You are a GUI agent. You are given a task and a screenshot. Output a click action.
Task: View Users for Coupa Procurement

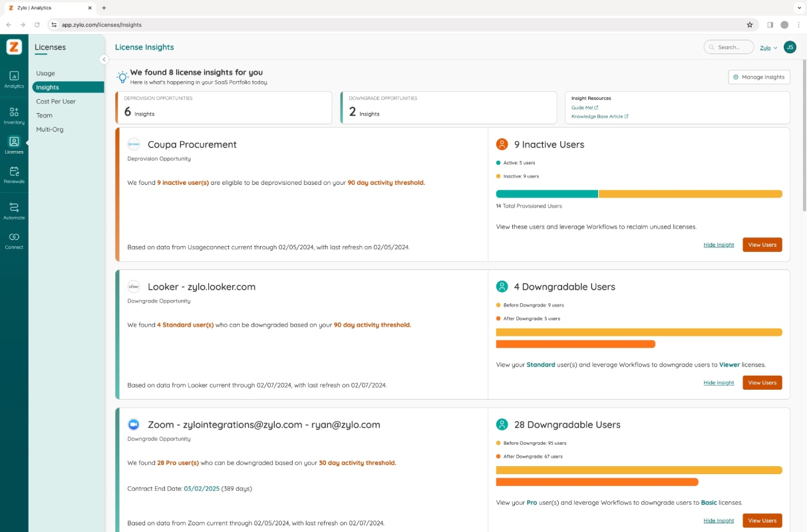[x=762, y=245]
